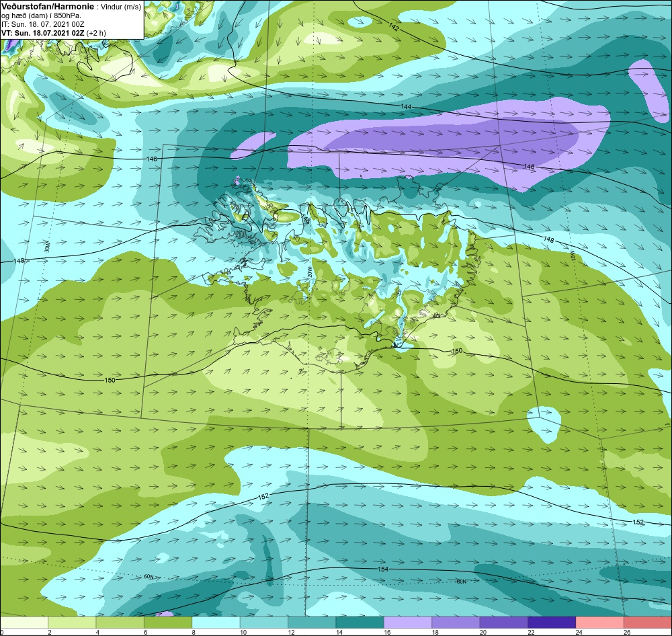Pick the salmon above-26 m/s legend swatch

pyautogui.click(x=648, y=622)
